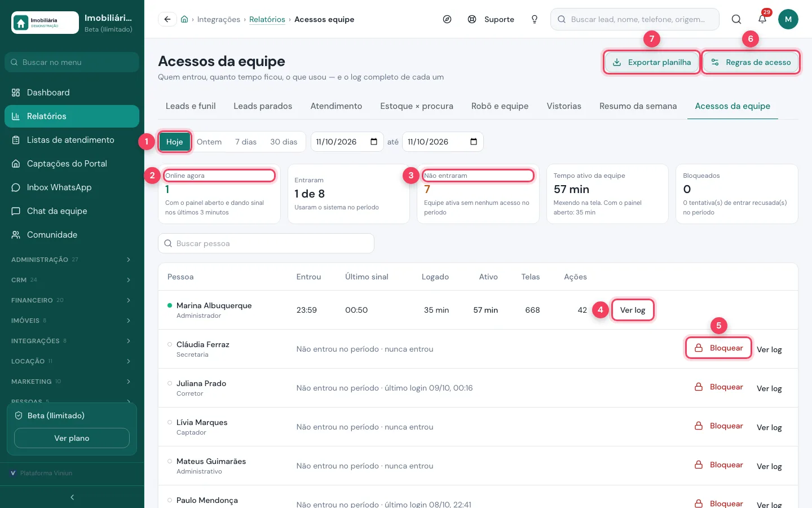Open Chat da equipe

(72, 211)
